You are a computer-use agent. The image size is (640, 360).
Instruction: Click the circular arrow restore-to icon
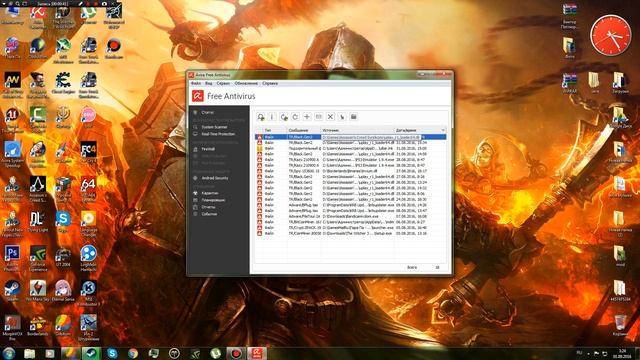[x=295, y=117]
